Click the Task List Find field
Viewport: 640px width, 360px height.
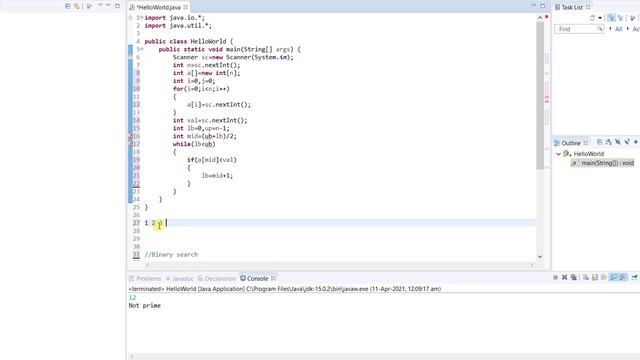[x=579, y=29]
